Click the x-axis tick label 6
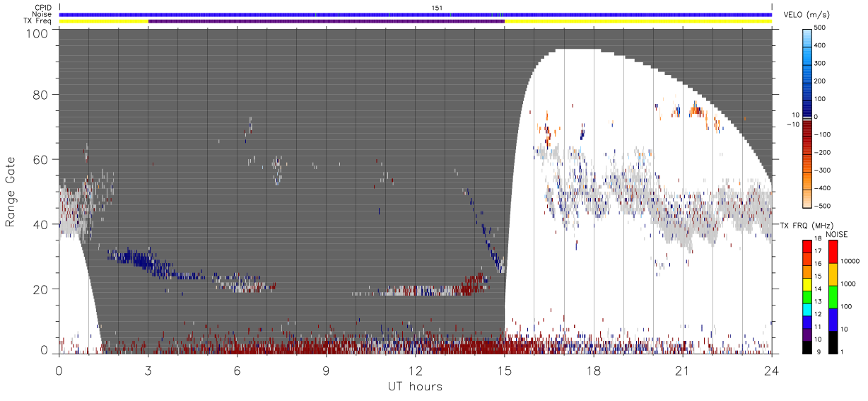868x401 pixels. coord(237,371)
